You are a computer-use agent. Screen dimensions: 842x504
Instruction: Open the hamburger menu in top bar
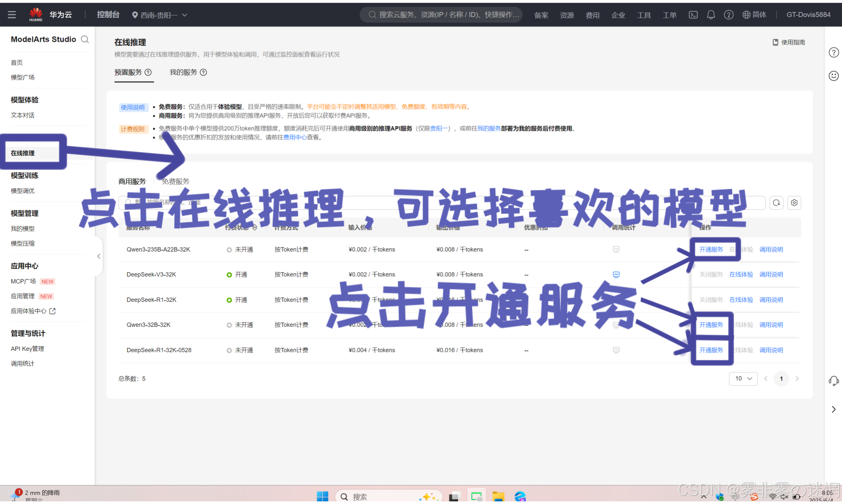click(12, 14)
